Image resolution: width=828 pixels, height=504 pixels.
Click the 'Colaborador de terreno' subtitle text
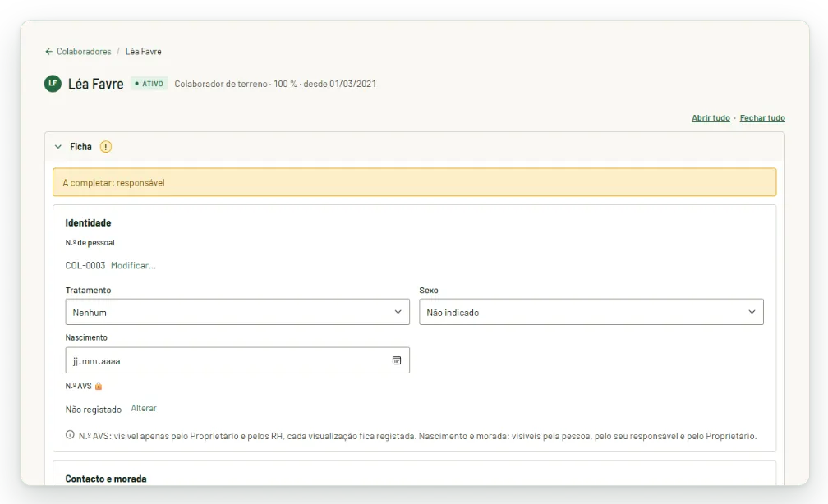tap(221, 84)
